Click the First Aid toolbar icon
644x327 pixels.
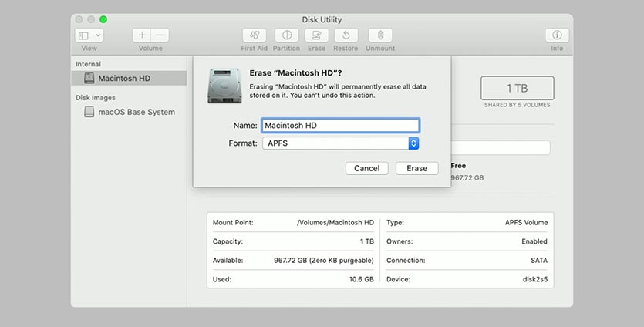pyautogui.click(x=254, y=35)
